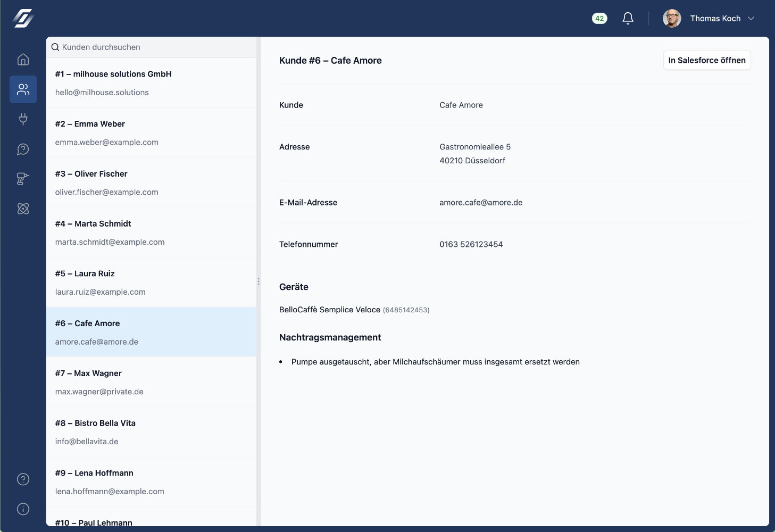775x532 pixels.
Task: Click the Geräte section heading
Action: coord(294,287)
